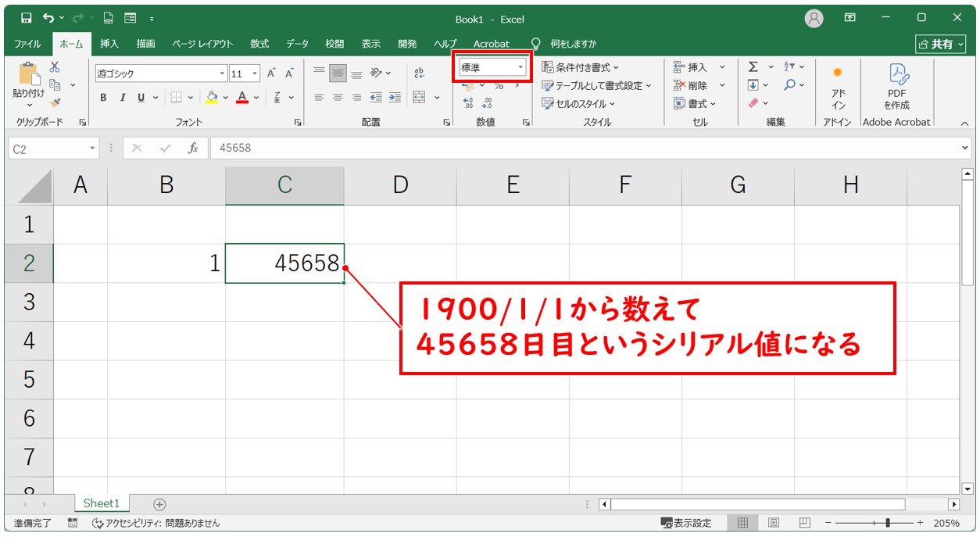
Task: Select the AutoSum icon
Action: tap(753, 66)
